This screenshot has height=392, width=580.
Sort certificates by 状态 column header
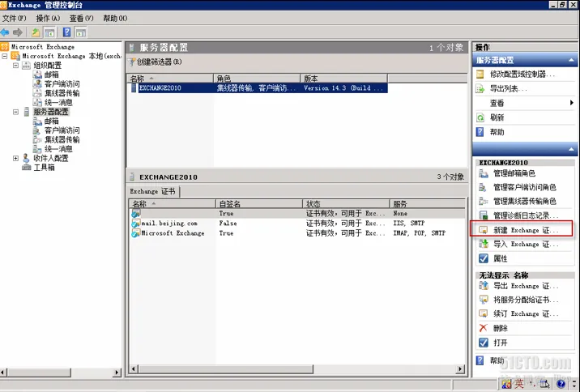346,204
